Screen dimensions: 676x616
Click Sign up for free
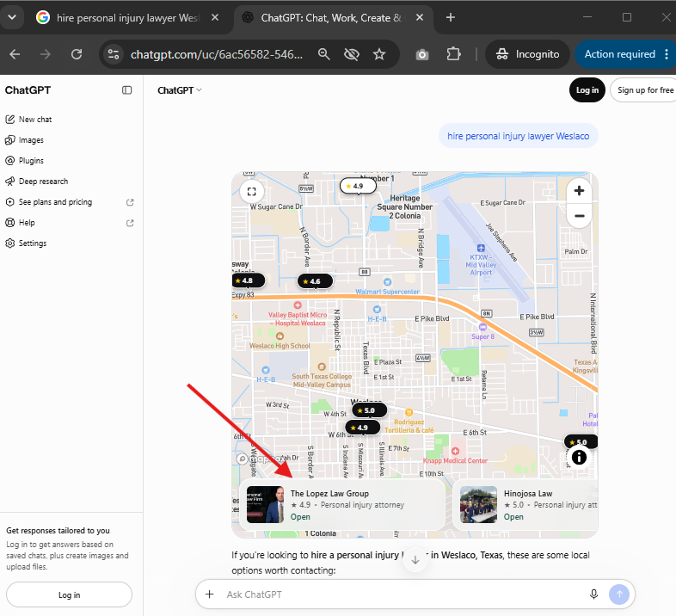(644, 90)
